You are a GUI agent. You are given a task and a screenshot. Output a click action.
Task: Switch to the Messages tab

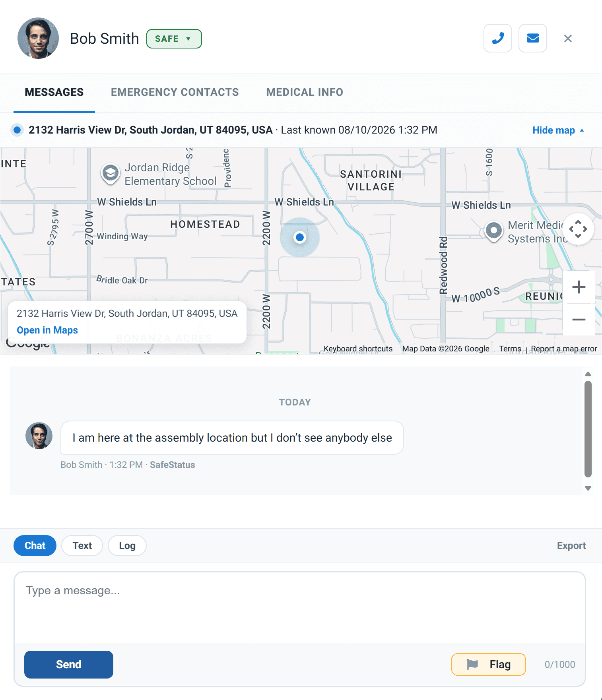click(54, 92)
